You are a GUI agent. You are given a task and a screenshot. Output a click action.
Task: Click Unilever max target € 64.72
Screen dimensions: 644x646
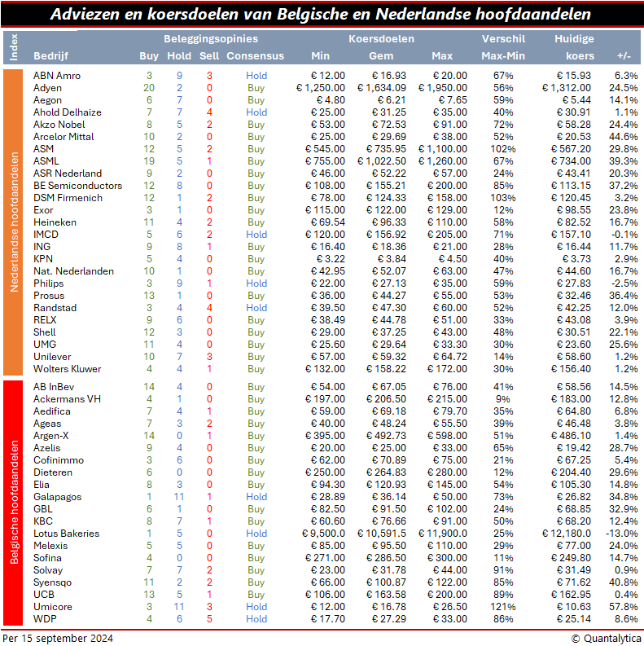(x=449, y=356)
